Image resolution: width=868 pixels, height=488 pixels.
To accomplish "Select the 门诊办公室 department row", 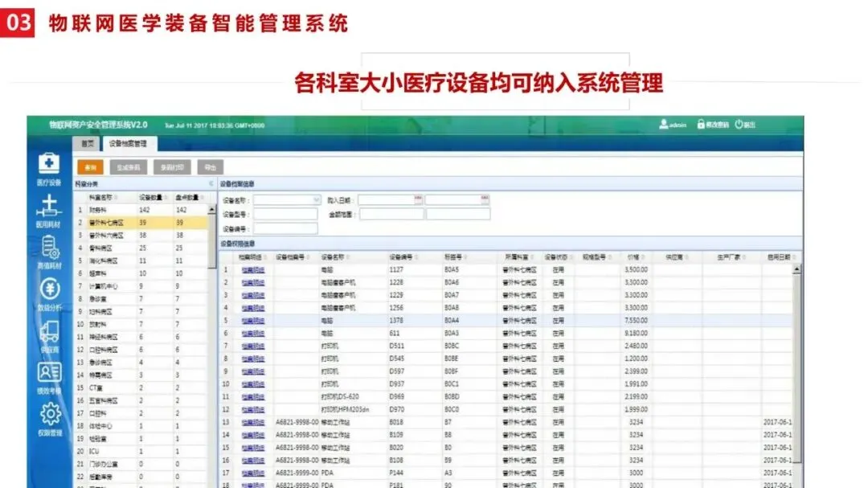I will pyautogui.click(x=141, y=464).
